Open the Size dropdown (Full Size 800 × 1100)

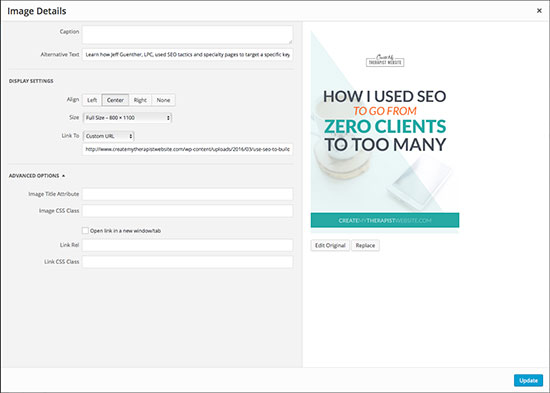(x=127, y=118)
